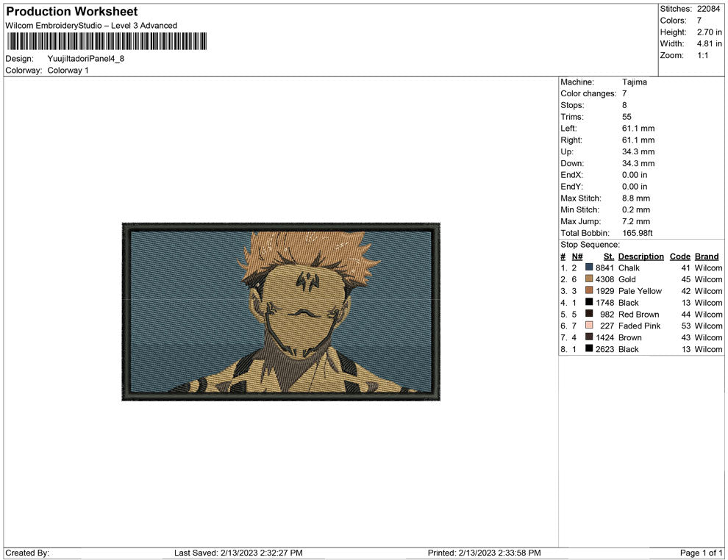Screen dimensions: 728x560
Task: Click the design name YuujiItadoriPanel4_8
Action: [86, 59]
